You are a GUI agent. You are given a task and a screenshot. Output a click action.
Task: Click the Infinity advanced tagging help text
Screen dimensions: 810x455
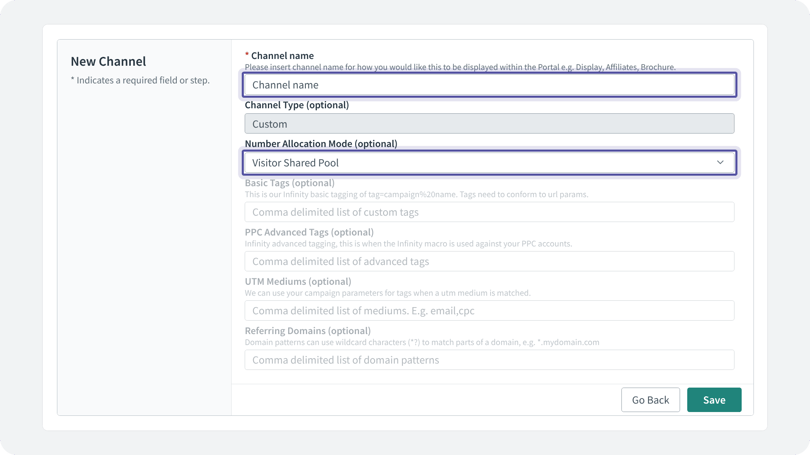(x=408, y=244)
